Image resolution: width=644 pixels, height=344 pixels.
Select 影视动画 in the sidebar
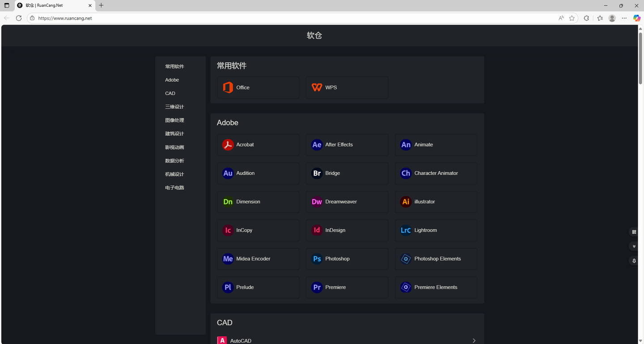pos(174,147)
